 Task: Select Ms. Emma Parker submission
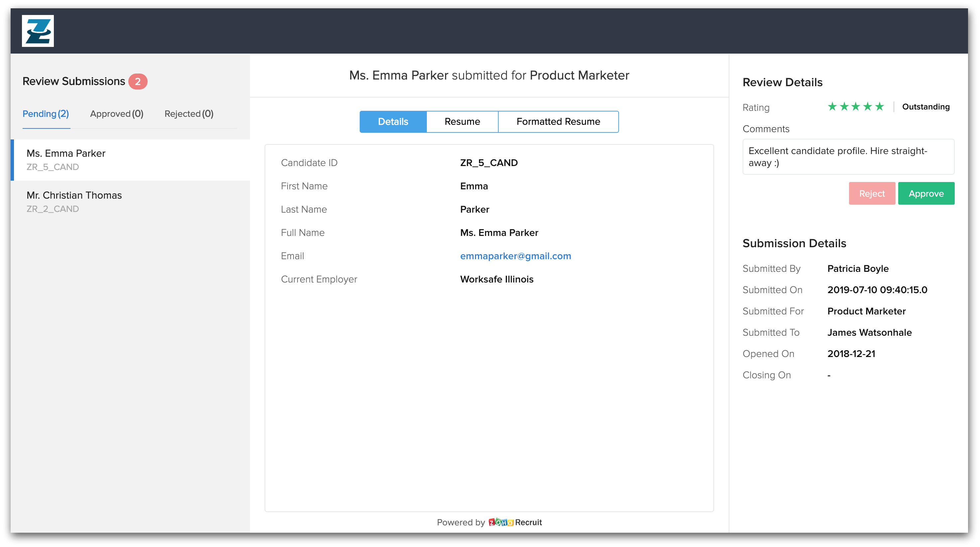point(66,159)
